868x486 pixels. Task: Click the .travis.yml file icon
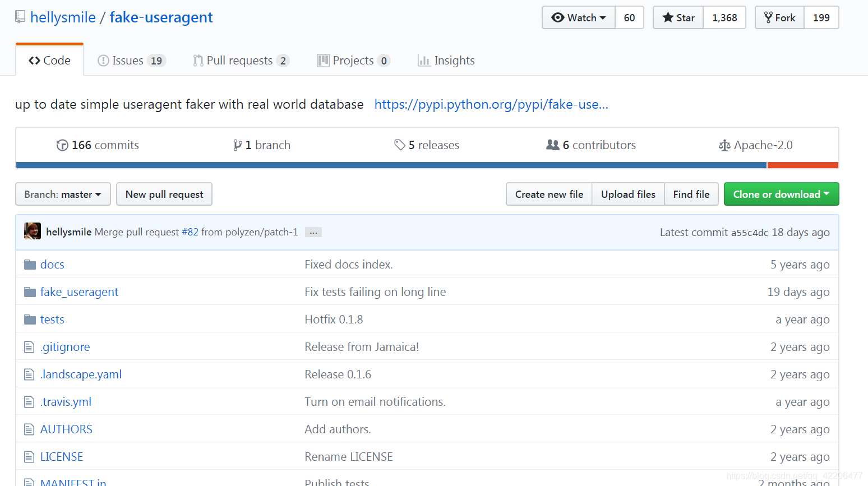(29, 402)
